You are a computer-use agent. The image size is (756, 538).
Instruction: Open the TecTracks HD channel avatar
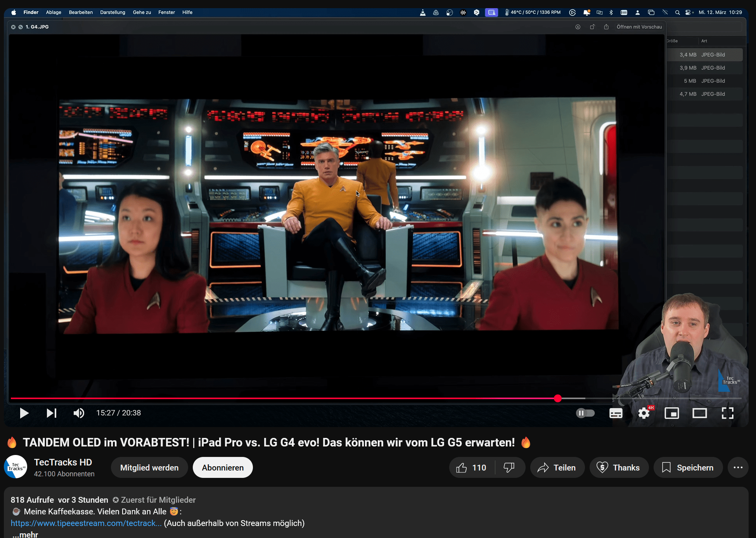(16, 467)
